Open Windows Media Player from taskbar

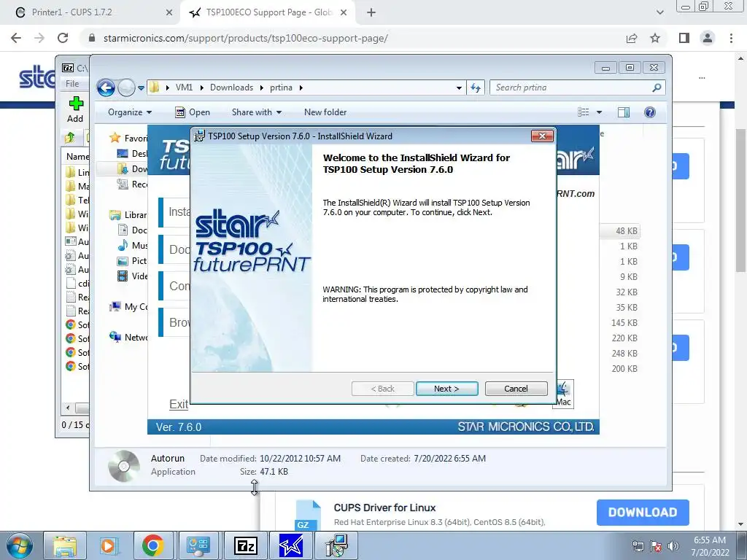pos(108,545)
